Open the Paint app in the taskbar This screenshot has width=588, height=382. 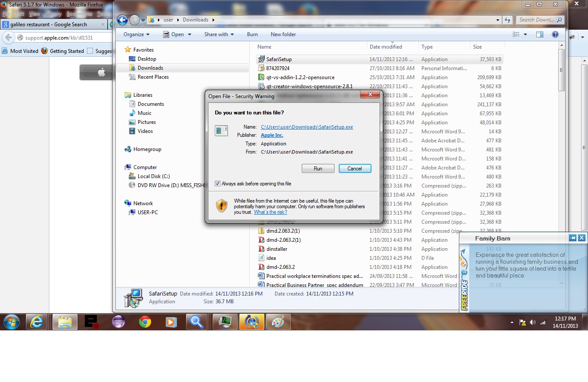point(278,322)
